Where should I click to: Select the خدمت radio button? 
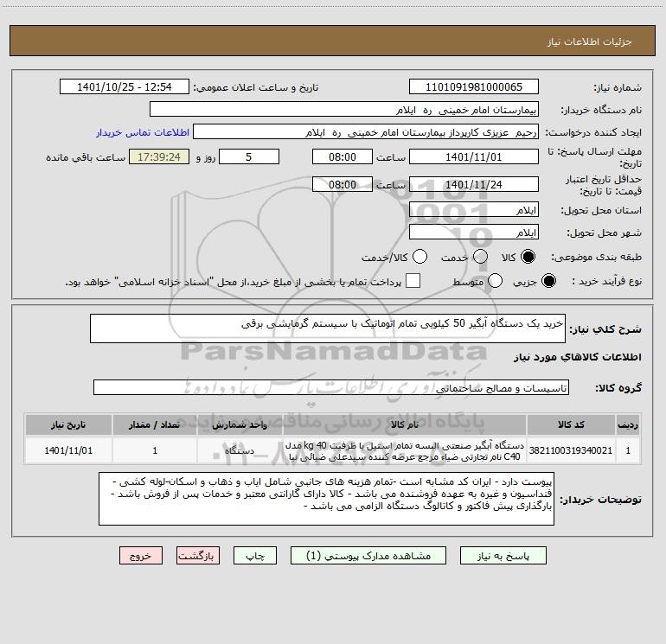point(480,257)
